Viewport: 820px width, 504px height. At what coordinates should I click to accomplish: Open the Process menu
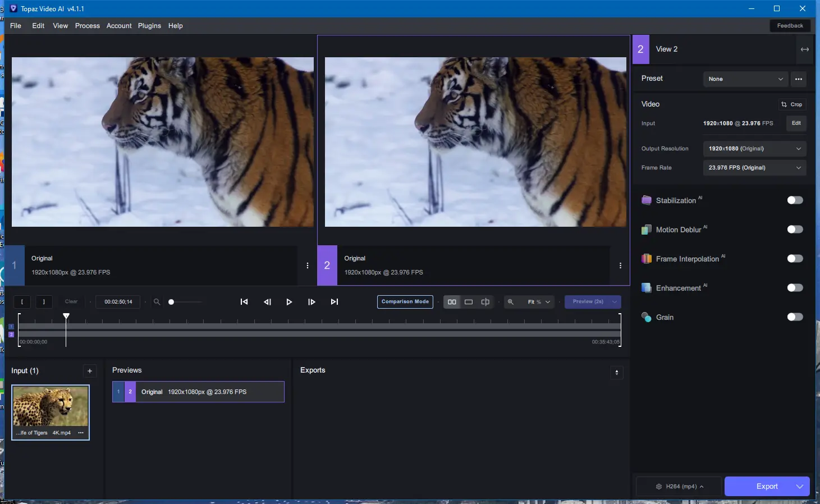coord(88,26)
